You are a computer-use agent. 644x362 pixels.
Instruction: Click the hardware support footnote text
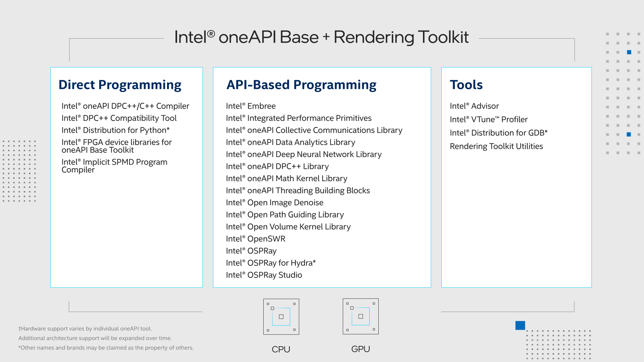[x=85, y=328]
